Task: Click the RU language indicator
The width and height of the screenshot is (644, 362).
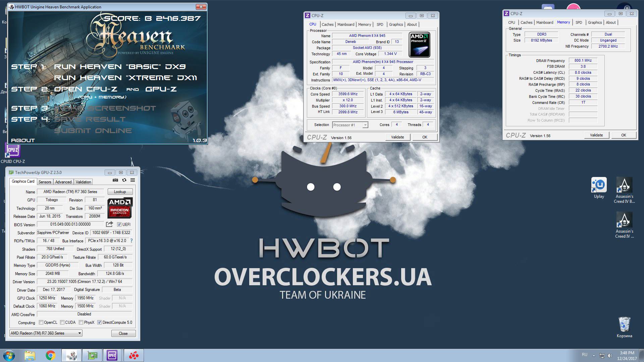Action: tap(585, 355)
